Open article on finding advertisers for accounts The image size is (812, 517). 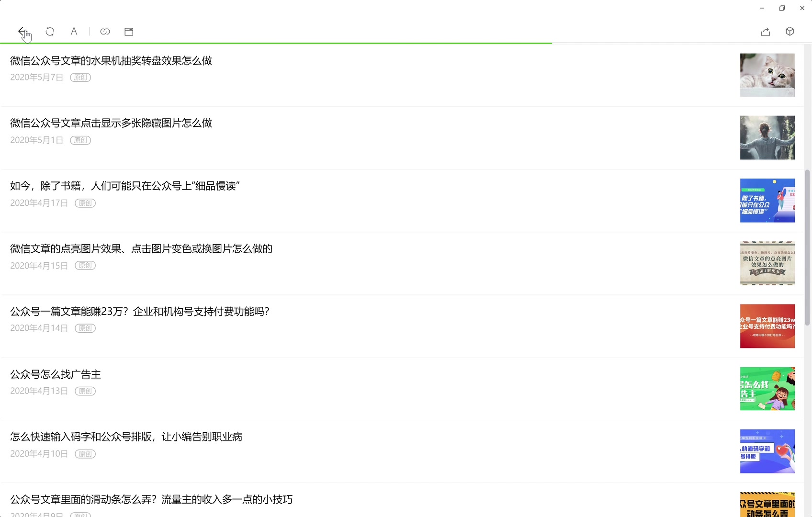56,374
